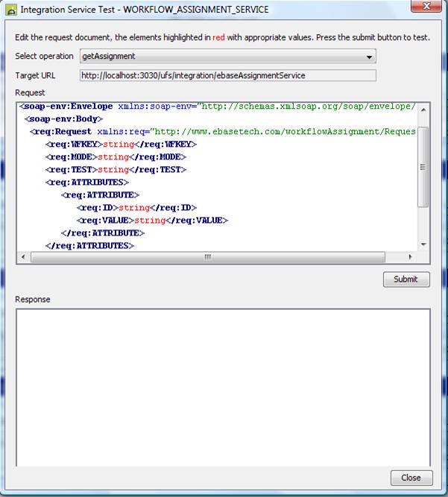Click the Close button at bottom
The height and width of the screenshot is (497, 448).
coord(410,478)
